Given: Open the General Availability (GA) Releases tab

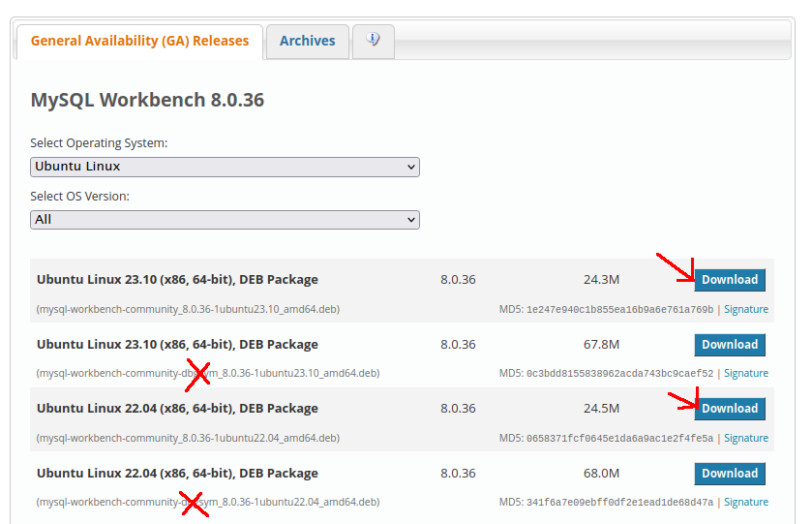Looking at the screenshot, I should tap(139, 41).
